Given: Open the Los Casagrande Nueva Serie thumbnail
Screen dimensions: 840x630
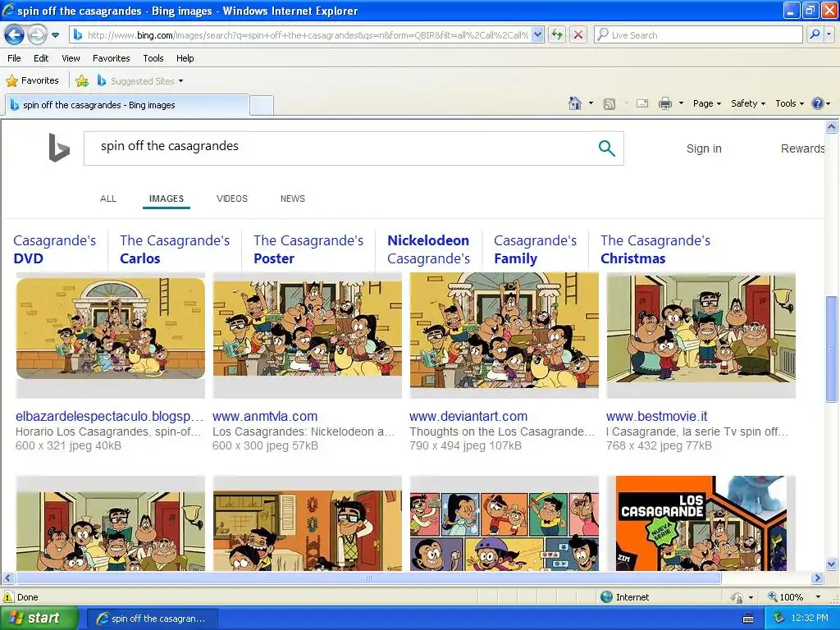Looking at the screenshot, I should coord(701,523).
